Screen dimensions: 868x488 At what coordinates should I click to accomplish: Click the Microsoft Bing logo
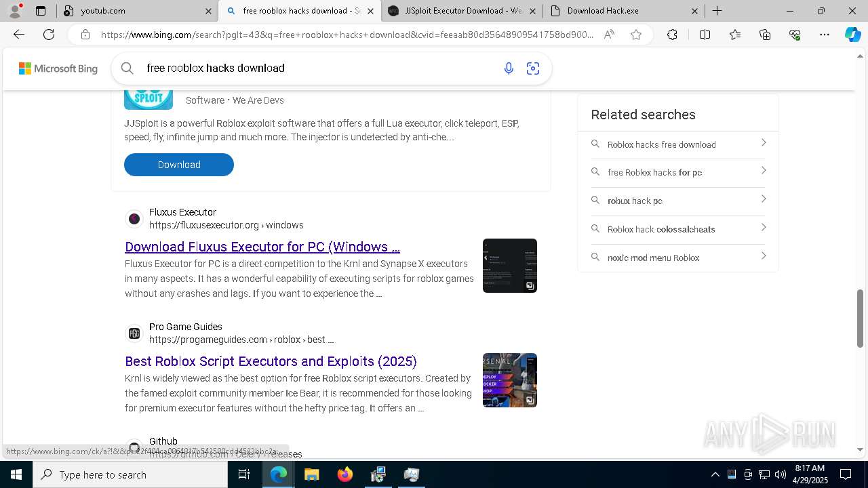(x=58, y=68)
